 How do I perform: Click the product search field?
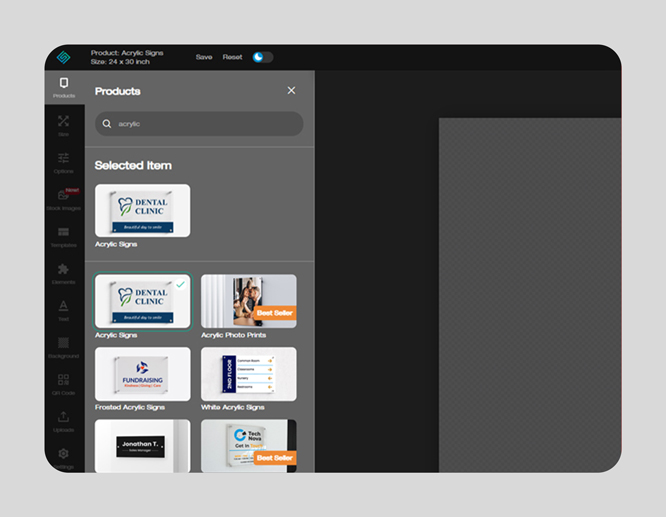(x=199, y=124)
